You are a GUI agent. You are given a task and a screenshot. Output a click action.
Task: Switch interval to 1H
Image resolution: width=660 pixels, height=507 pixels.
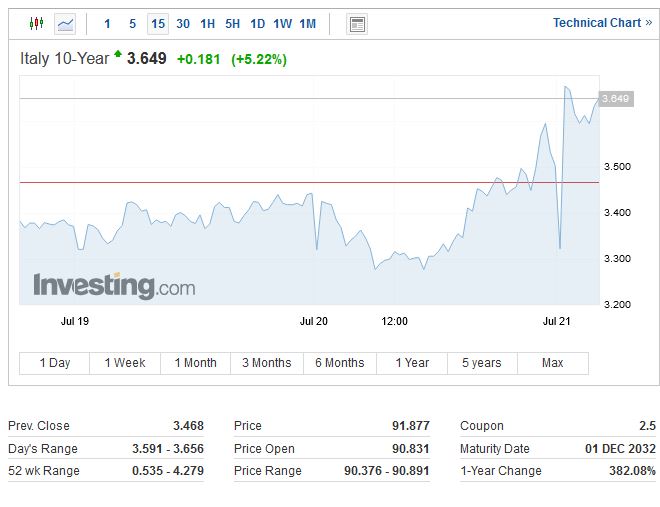(x=207, y=23)
